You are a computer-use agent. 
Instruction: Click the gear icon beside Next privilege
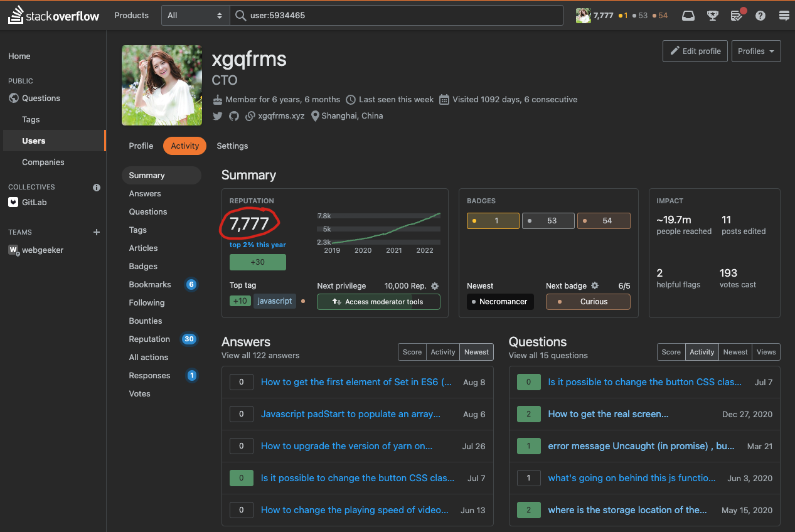coord(435,286)
